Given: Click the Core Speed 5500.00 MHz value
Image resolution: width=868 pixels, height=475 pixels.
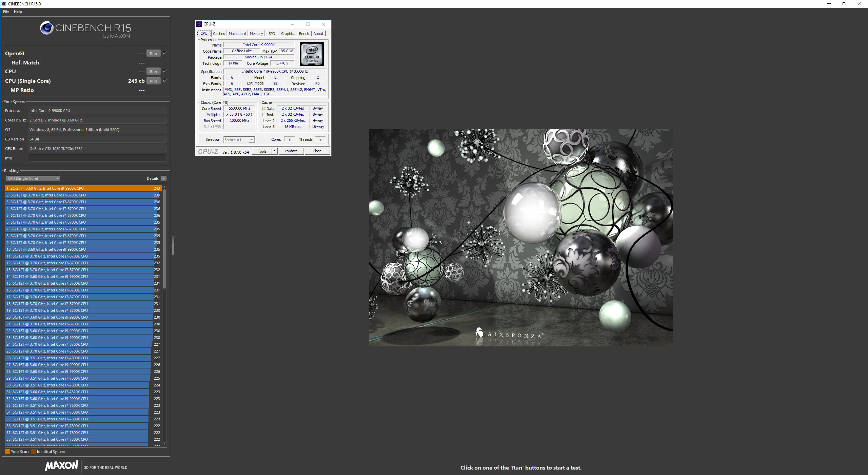Looking at the screenshot, I should pyautogui.click(x=239, y=109).
